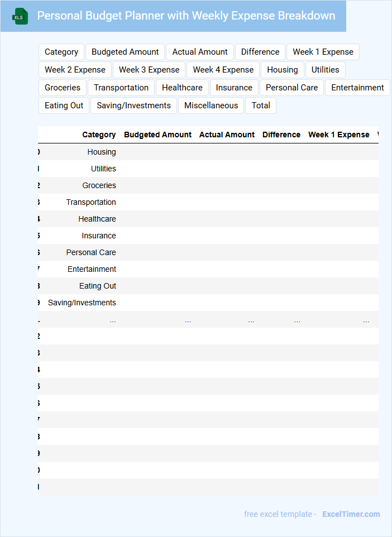Select the Insurance tag button
The width and height of the screenshot is (392, 537).
tap(234, 88)
